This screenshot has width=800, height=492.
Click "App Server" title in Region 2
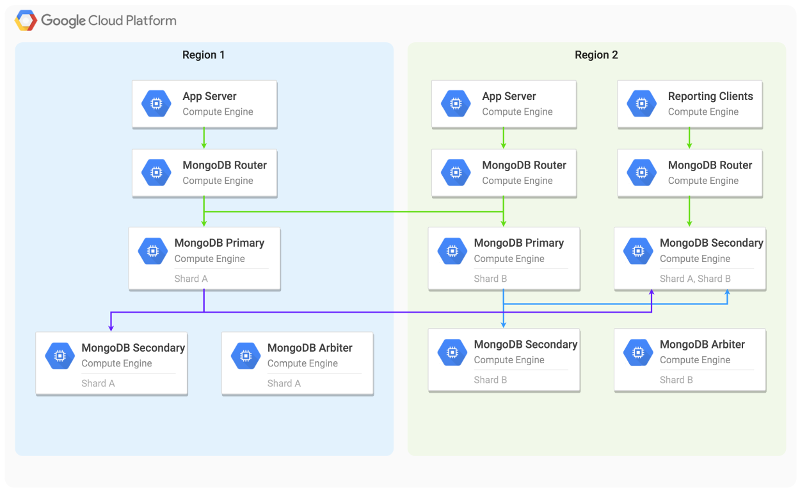coord(509,96)
